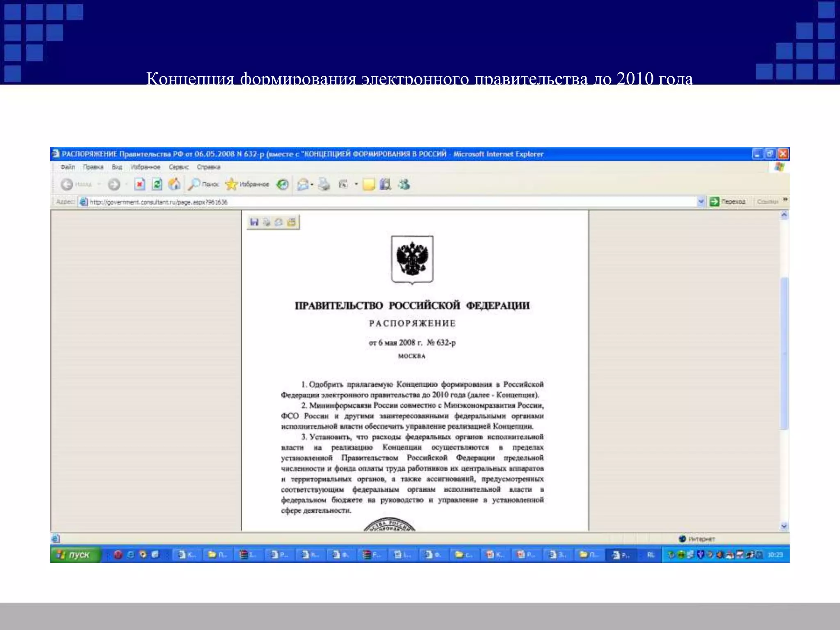
Task: Open the Справка menu
Action: click(x=209, y=167)
